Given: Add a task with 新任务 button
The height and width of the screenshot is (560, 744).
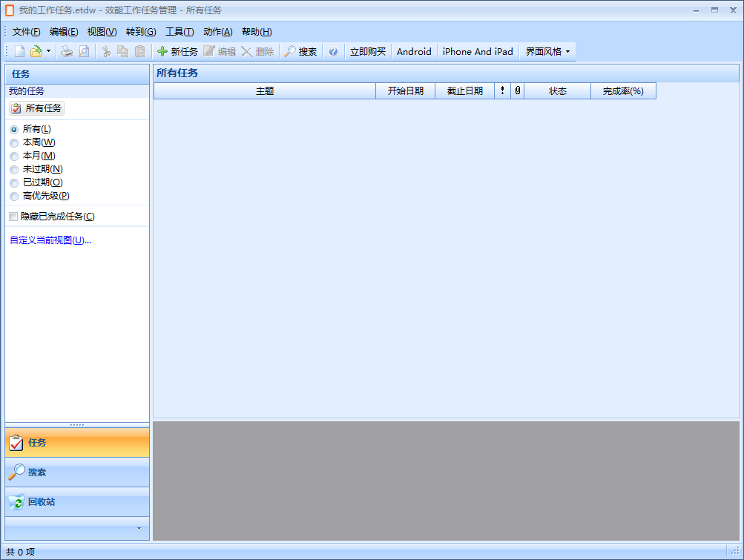Looking at the screenshot, I should (x=177, y=51).
